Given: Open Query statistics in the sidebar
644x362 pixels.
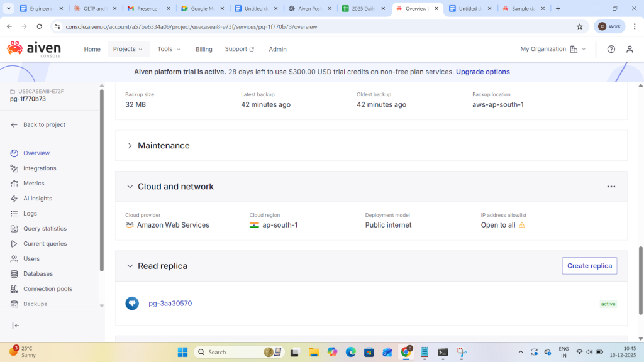Looking at the screenshot, I should tap(45, 229).
